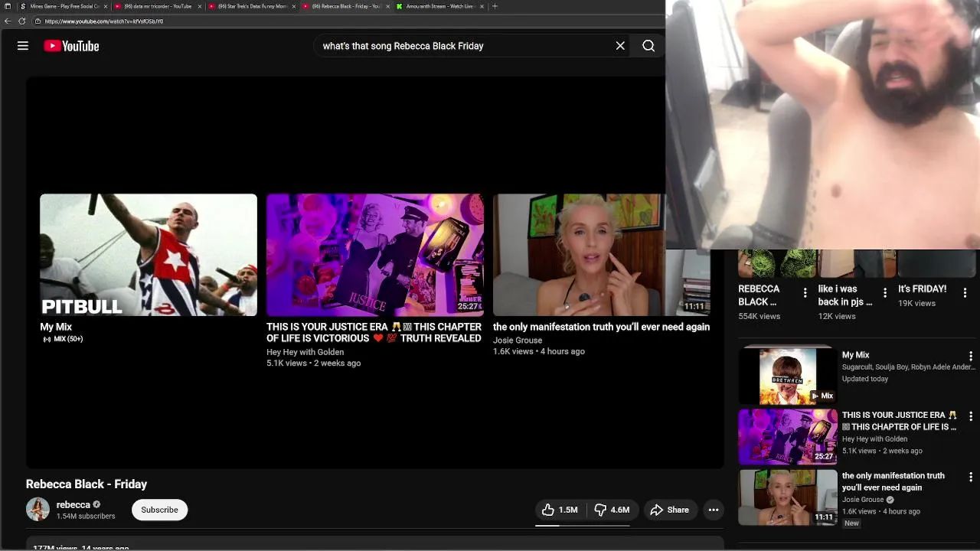Share the Rebecca Black video
Image resolution: width=980 pixels, height=551 pixels.
tap(669, 510)
